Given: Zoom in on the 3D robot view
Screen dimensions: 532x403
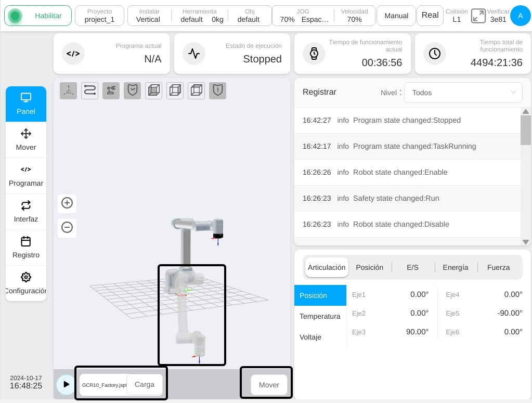Looking at the screenshot, I should [67, 203].
